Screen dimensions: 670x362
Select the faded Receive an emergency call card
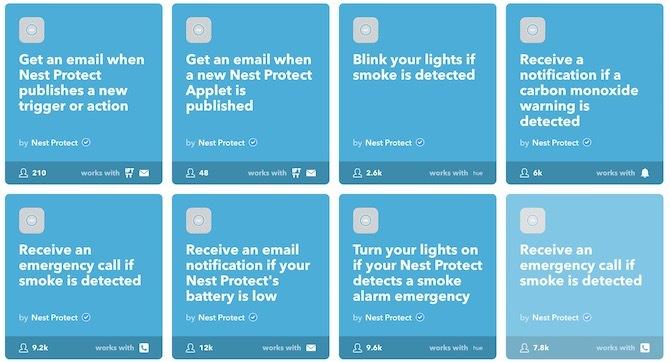click(585, 277)
